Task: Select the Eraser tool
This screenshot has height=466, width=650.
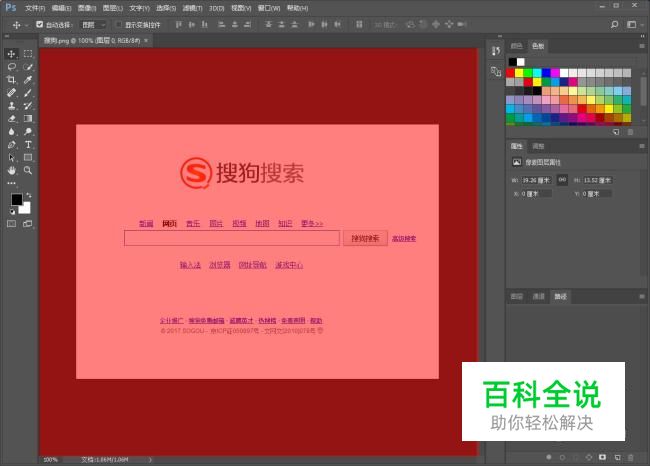Action: coord(11,119)
